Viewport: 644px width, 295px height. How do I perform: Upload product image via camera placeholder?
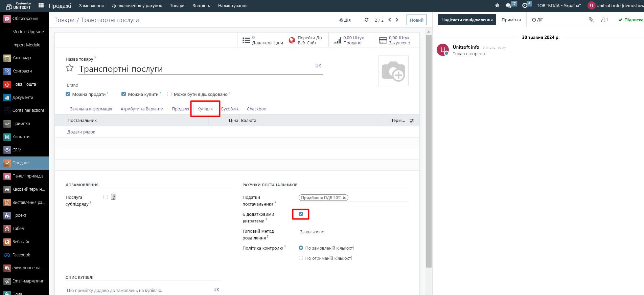393,71
